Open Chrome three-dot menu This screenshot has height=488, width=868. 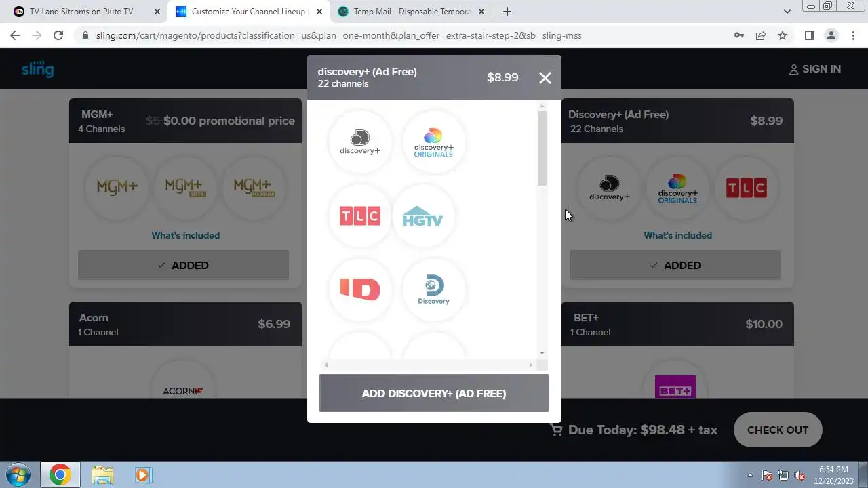(853, 35)
